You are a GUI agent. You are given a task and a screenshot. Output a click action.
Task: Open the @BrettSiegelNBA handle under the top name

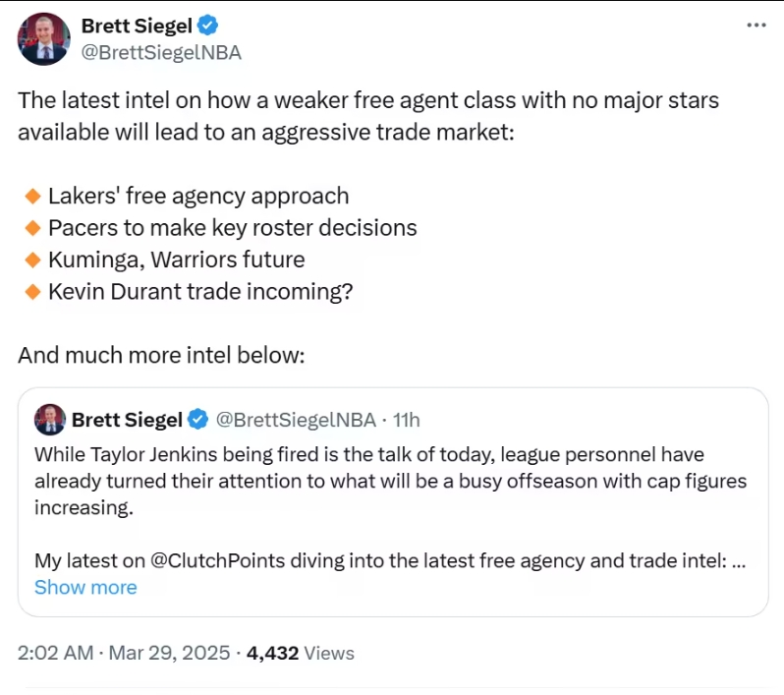161,53
